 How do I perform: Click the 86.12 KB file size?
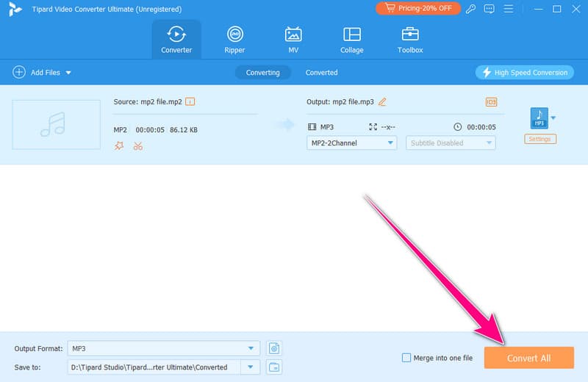pyautogui.click(x=184, y=130)
